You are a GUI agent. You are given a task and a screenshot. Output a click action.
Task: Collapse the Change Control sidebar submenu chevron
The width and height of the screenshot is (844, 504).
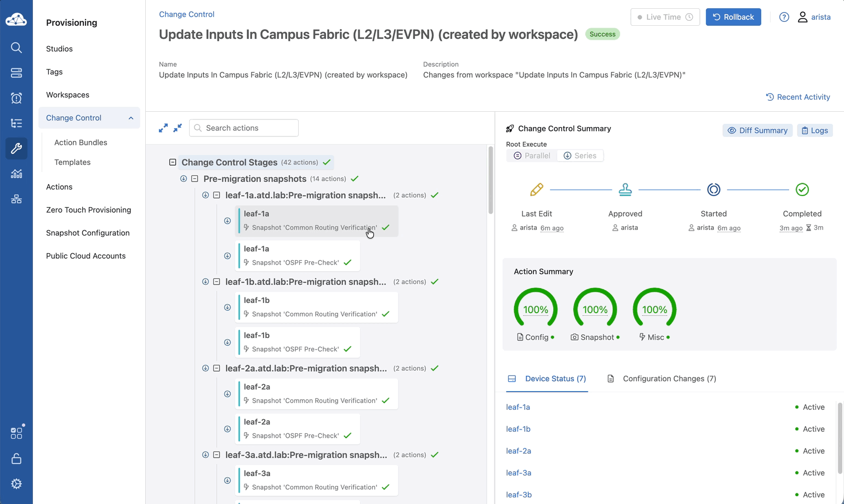[x=131, y=118]
